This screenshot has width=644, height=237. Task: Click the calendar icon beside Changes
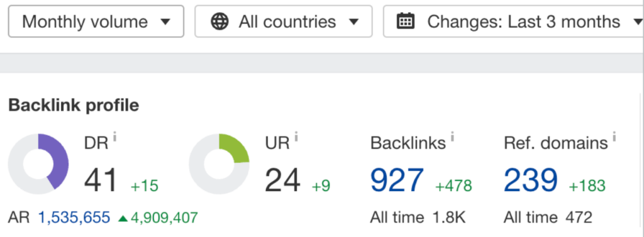coord(406,21)
